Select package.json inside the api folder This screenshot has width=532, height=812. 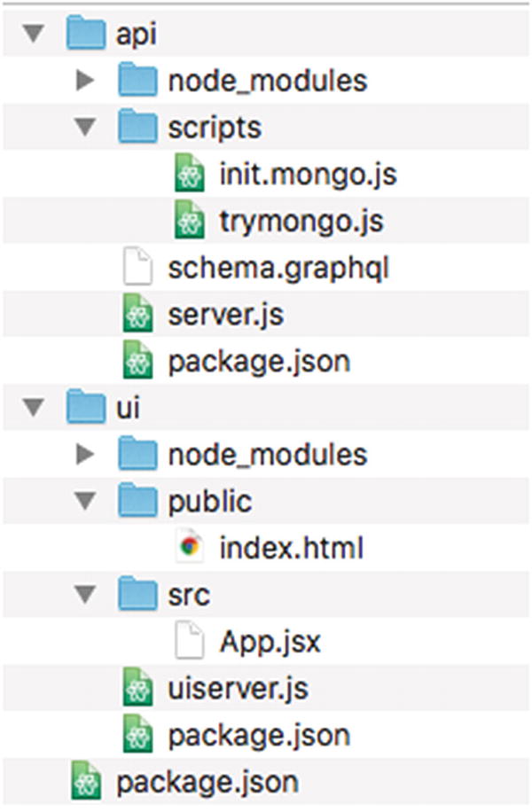point(257,362)
